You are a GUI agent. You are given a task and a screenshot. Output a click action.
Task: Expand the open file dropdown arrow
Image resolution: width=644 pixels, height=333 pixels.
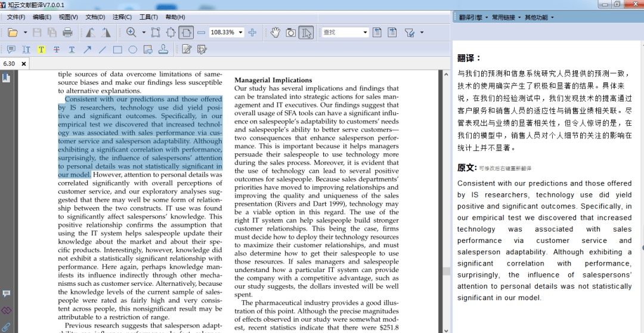point(25,32)
